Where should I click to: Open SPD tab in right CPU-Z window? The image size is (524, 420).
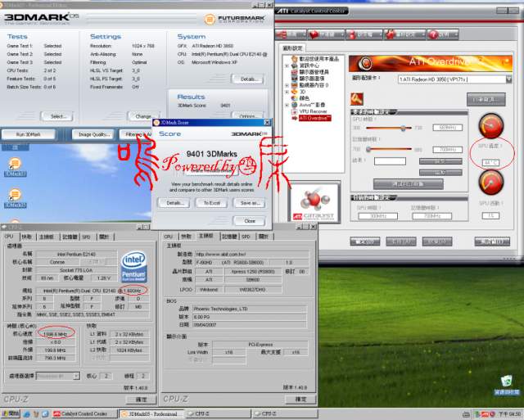click(x=246, y=237)
